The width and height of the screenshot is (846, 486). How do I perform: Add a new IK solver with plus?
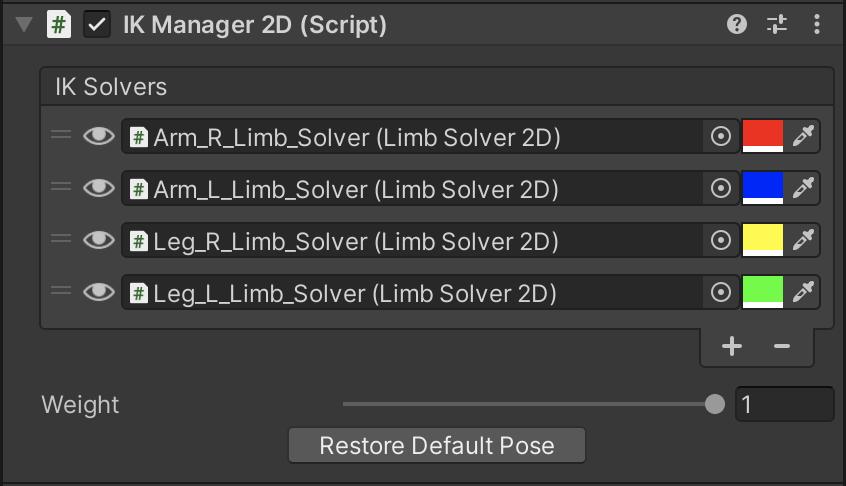point(732,347)
